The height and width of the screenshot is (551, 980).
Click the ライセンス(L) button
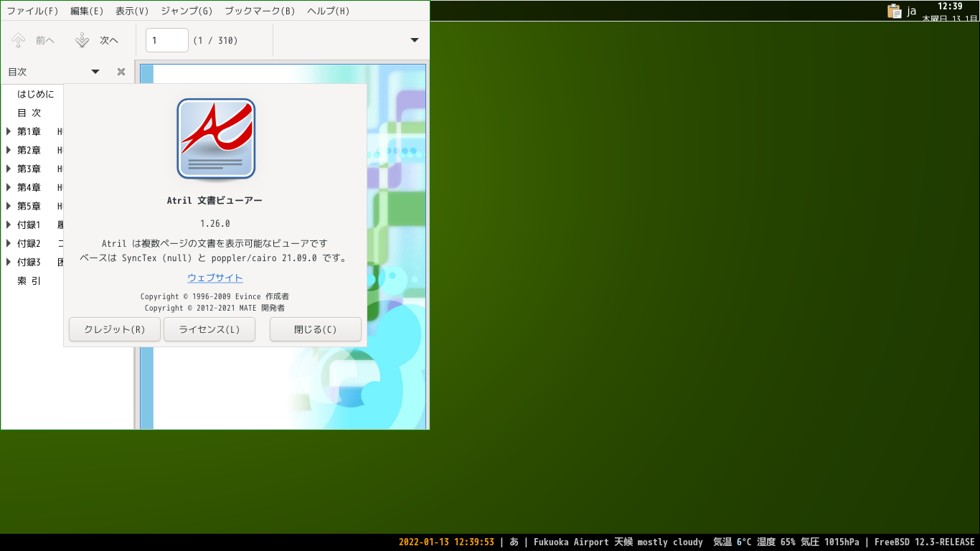pos(209,329)
